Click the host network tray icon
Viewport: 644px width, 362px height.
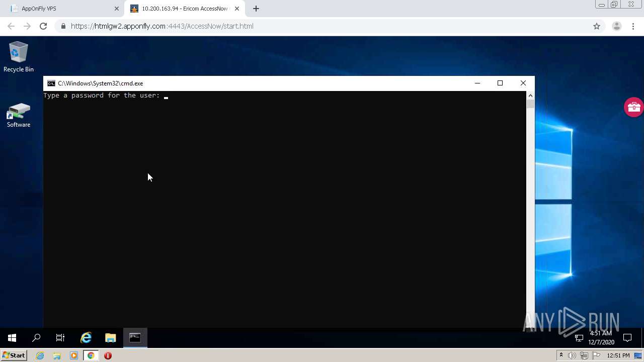(x=584, y=355)
